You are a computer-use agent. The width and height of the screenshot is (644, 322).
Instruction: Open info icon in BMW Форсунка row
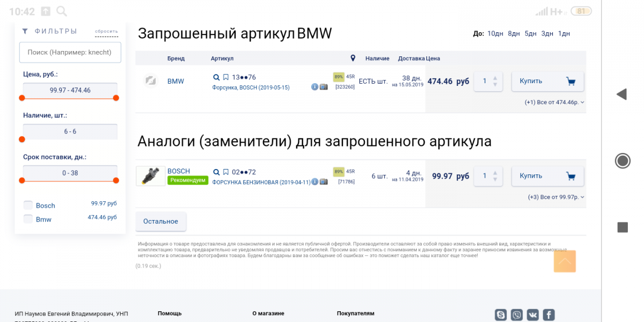point(315,87)
